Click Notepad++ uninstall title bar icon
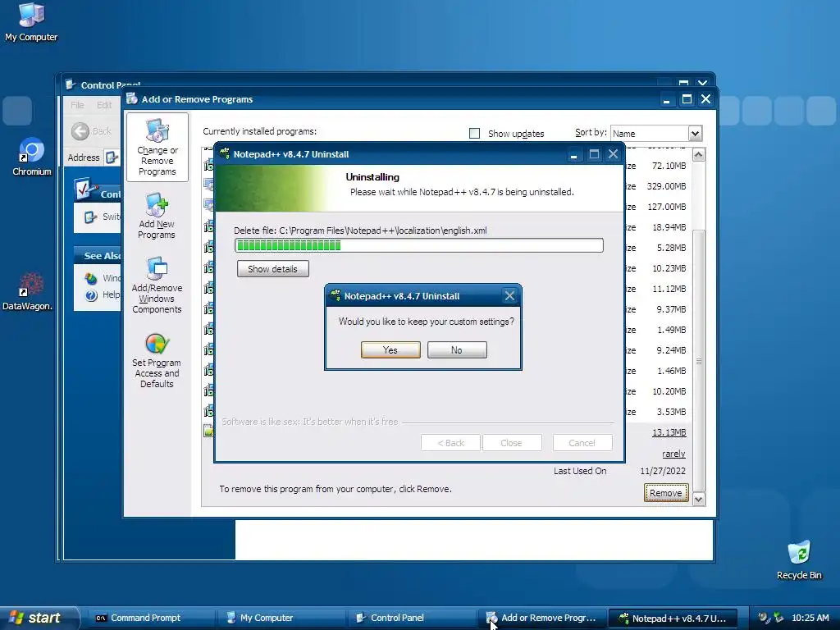Viewport: 840px width, 630px height. pyautogui.click(x=225, y=153)
